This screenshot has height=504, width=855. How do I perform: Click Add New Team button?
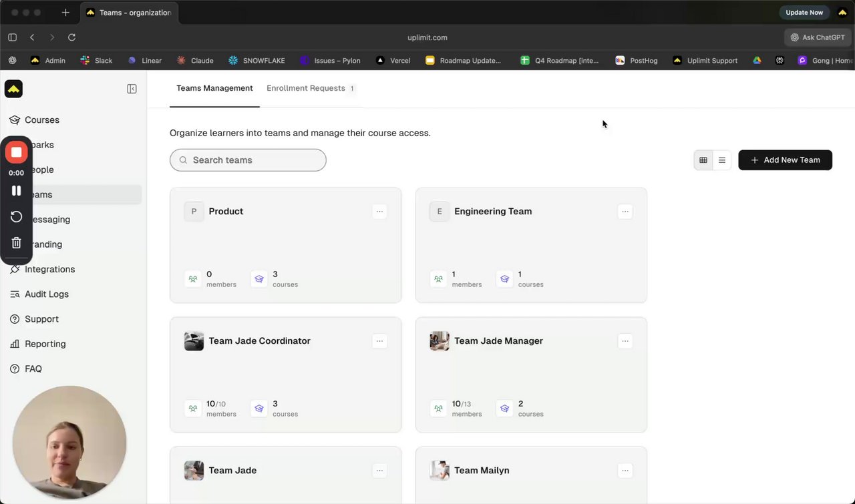coord(785,160)
